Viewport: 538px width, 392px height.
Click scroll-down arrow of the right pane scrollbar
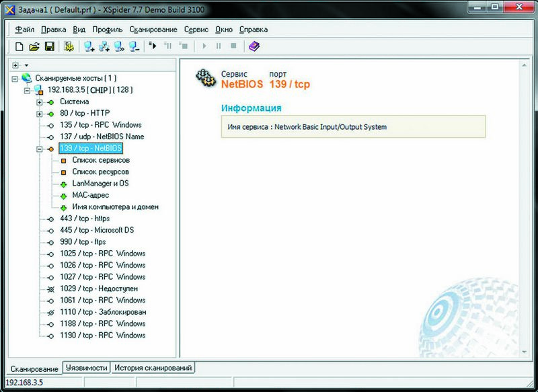tap(524, 352)
